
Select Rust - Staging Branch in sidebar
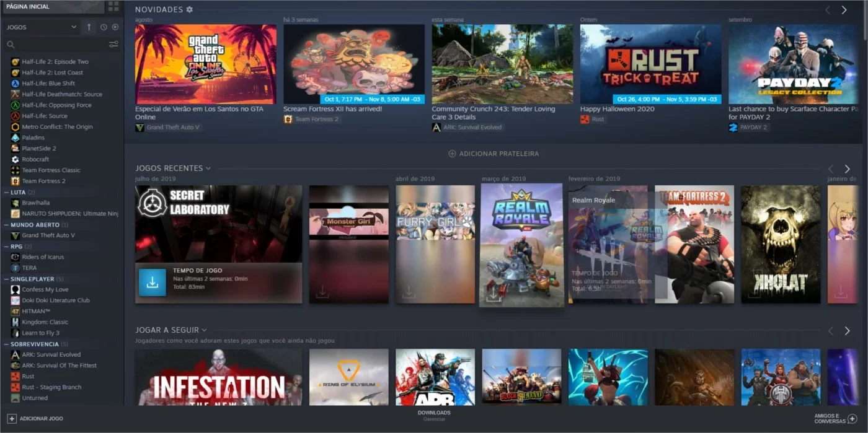coord(51,387)
